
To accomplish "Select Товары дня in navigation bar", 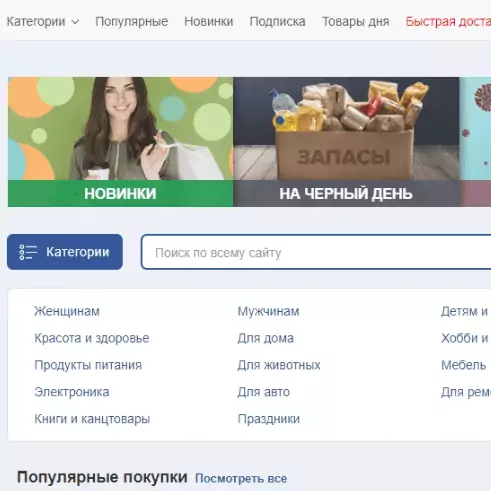I will click(355, 22).
